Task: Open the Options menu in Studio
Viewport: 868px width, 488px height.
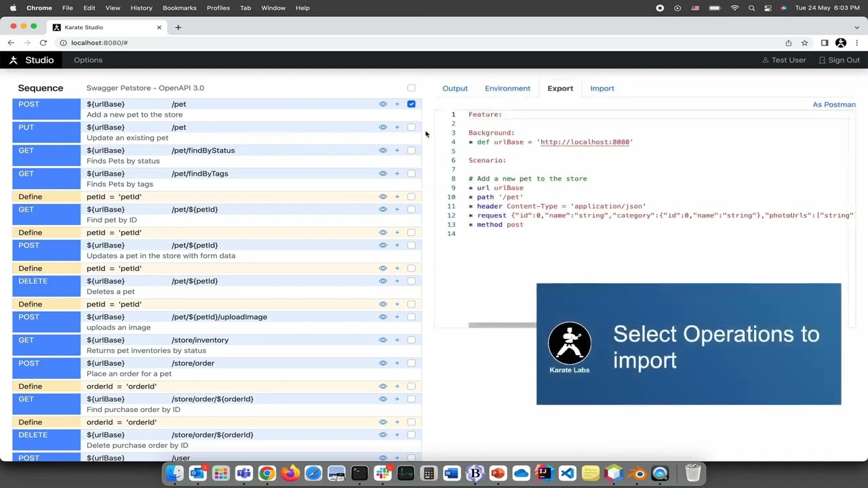Action: (88, 60)
